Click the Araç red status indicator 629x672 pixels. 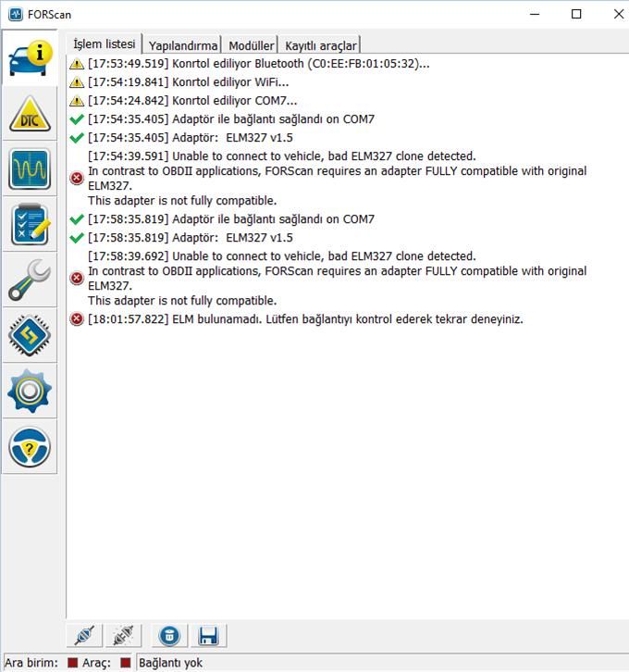tap(126, 663)
